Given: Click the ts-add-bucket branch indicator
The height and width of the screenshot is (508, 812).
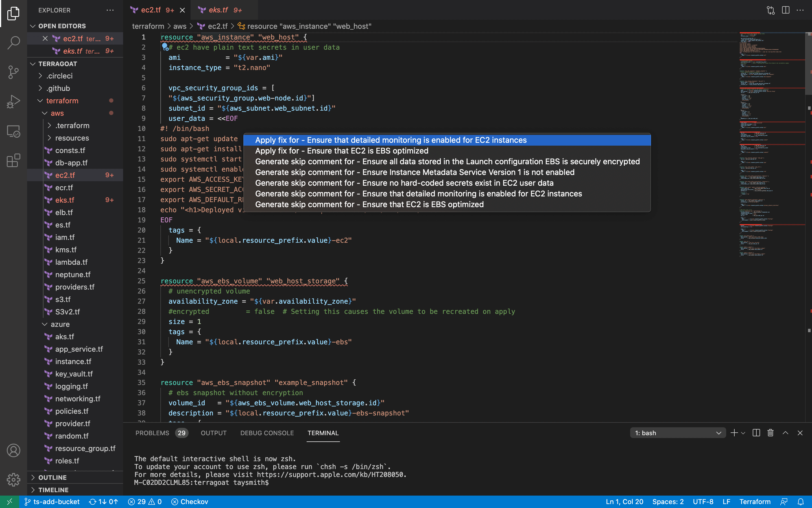Looking at the screenshot, I should click(x=52, y=502).
